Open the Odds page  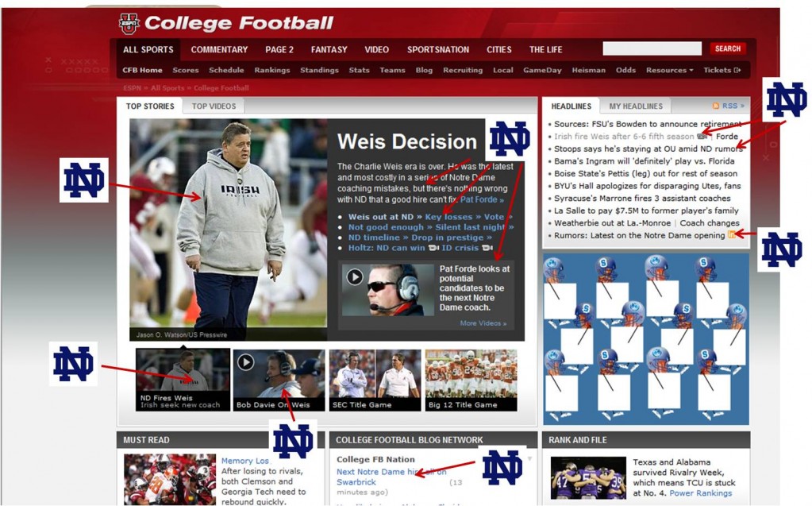625,70
